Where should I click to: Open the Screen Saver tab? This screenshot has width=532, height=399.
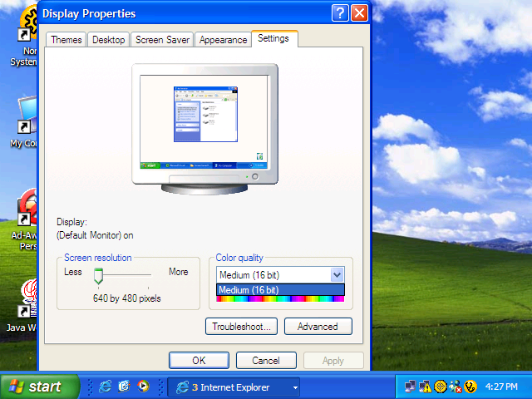point(162,40)
